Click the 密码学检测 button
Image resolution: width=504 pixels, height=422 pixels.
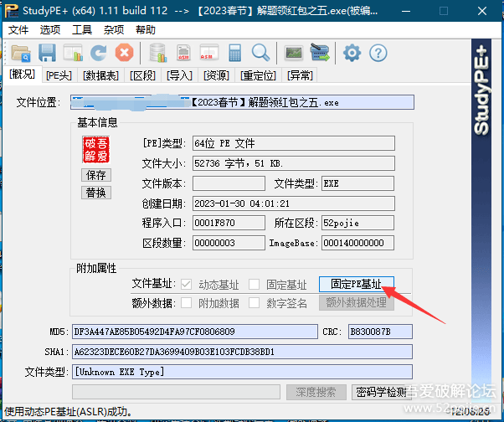pos(382,392)
